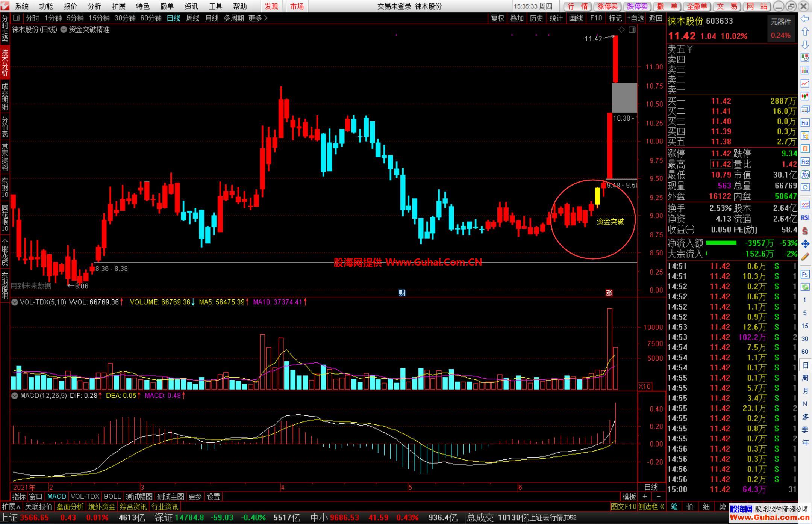The image size is (812, 524).
Task: Open the 技术分析 left vertical tab
Action: click(5, 63)
